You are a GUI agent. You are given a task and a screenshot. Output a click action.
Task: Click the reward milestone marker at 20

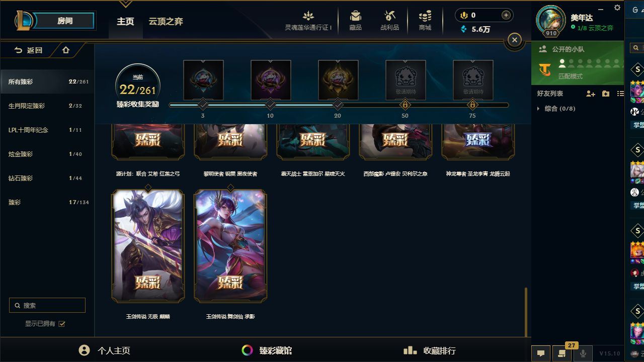[x=338, y=105]
